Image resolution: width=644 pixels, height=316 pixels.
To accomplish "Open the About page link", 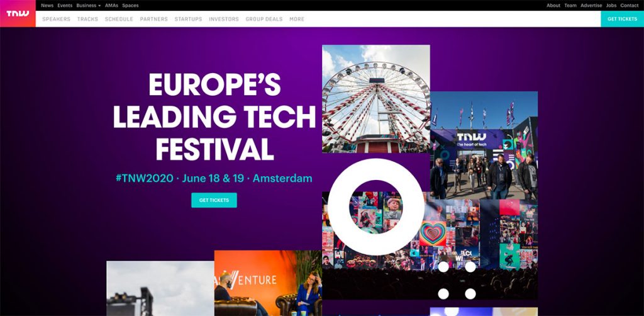I will [553, 5].
